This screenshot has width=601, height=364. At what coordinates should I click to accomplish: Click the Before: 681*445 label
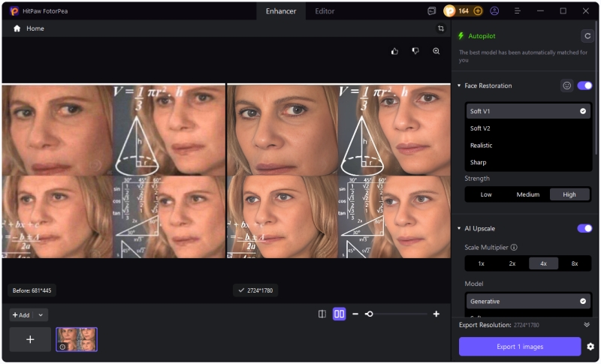(32, 290)
